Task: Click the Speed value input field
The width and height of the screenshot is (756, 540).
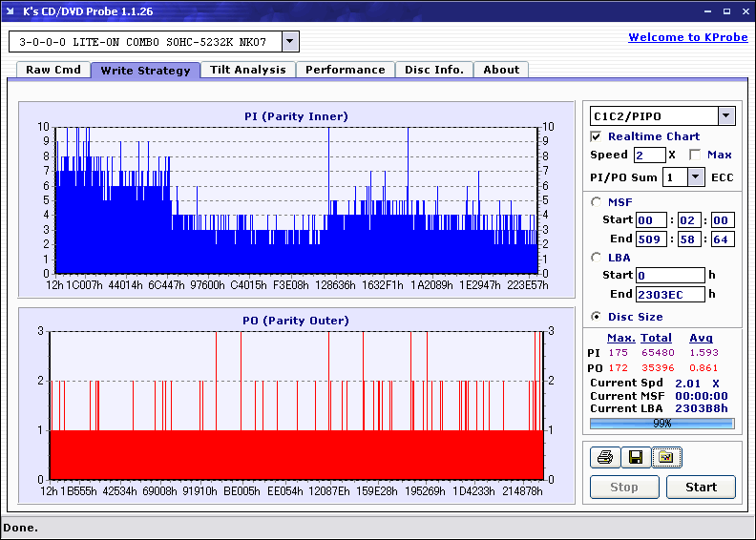Action: tap(648, 155)
